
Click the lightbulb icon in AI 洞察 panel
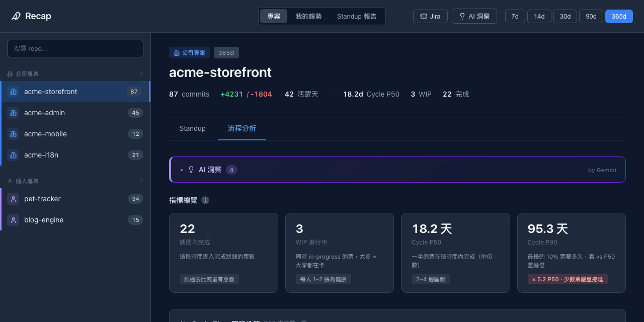click(x=191, y=170)
